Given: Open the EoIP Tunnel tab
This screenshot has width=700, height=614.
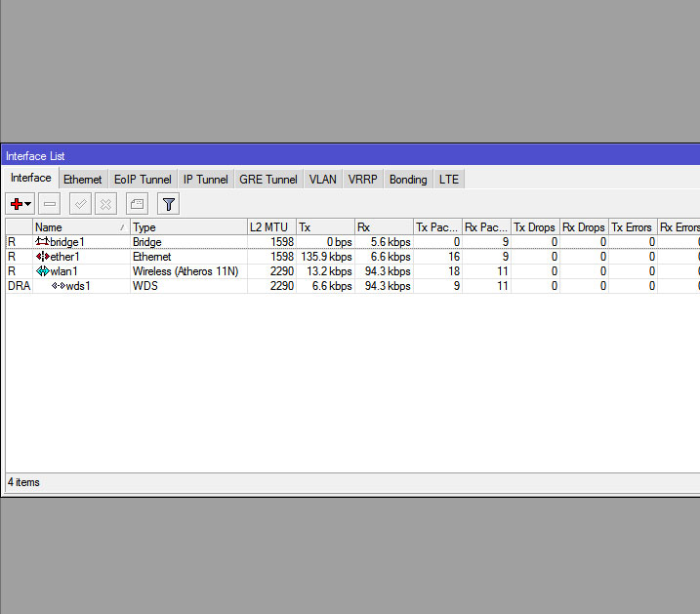Looking at the screenshot, I should (x=143, y=180).
